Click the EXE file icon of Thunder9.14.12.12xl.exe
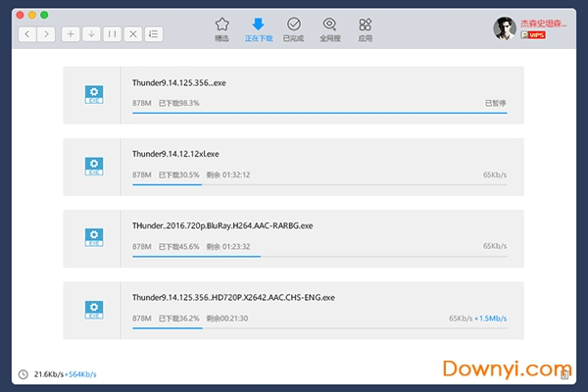This screenshot has width=588, height=392. coord(94,167)
